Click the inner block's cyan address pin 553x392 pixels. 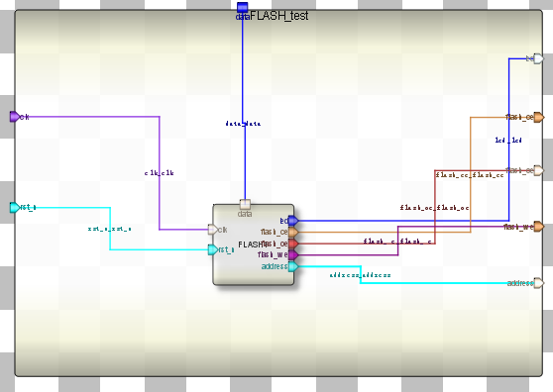click(x=293, y=266)
